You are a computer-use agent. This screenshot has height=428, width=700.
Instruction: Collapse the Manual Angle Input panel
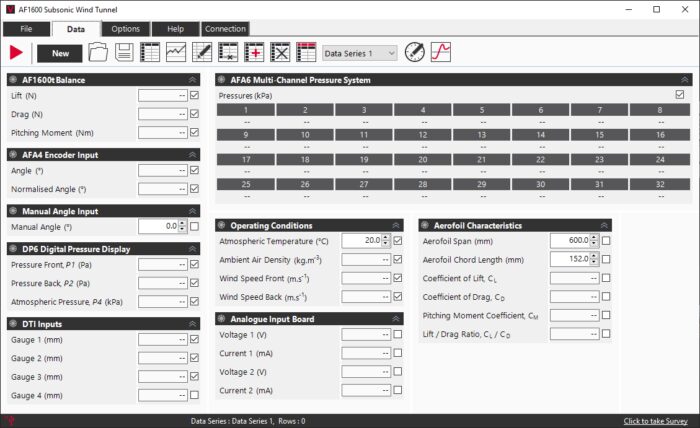point(192,211)
